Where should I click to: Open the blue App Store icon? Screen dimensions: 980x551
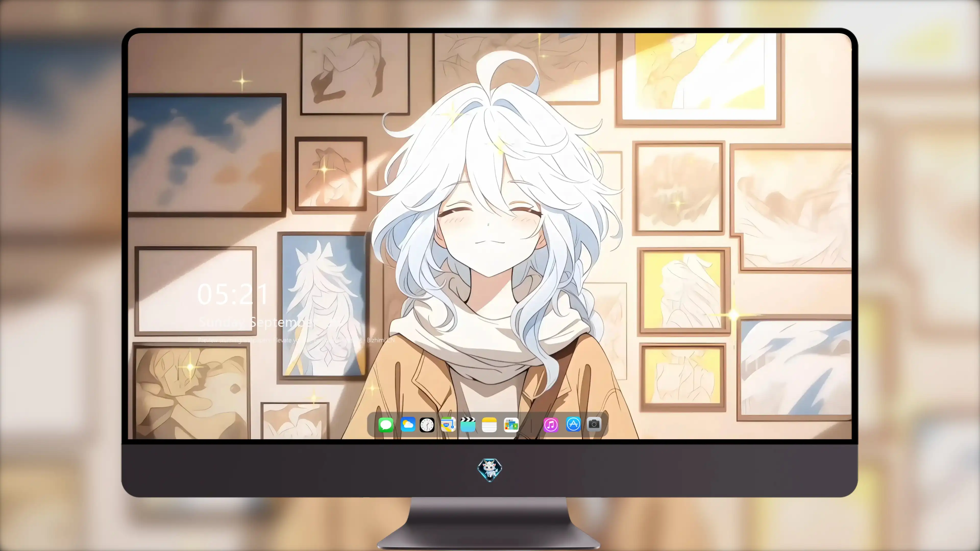point(573,424)
